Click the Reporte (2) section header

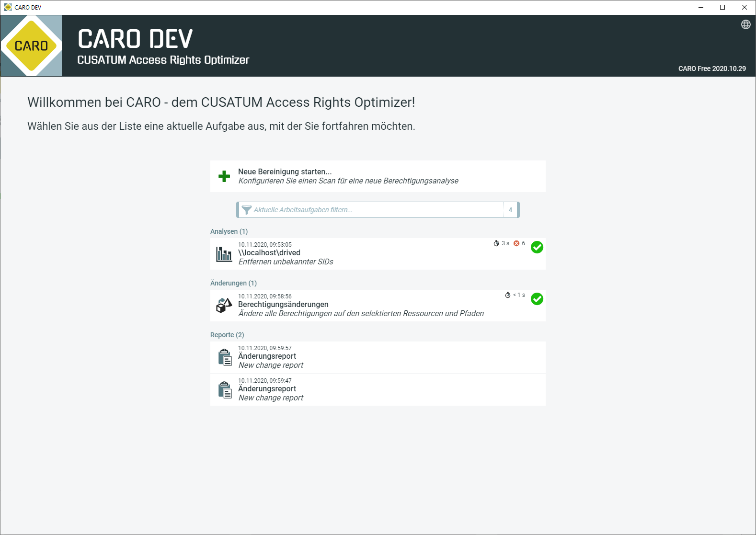point(227,335)
